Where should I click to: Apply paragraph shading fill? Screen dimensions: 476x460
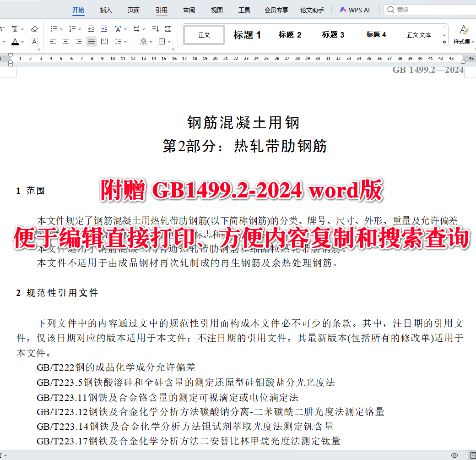coord(144,42)
